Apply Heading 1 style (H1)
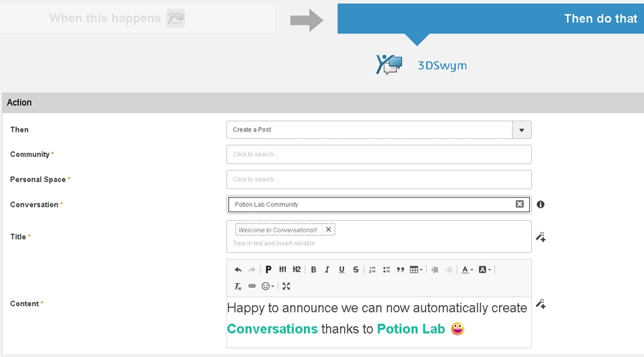Viewport: 644px width, 357px height. click(x=282, y=270)
